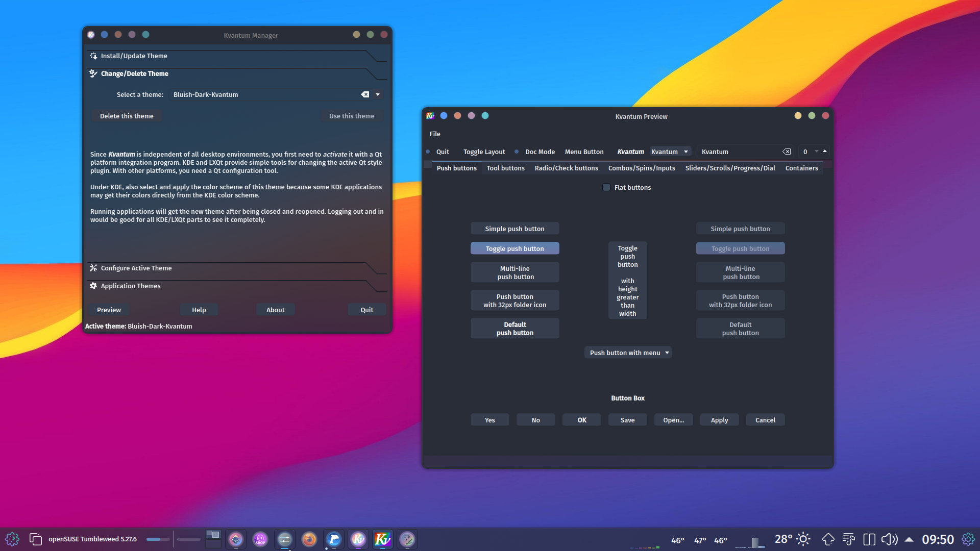This screenshot has height=551, width=980.
Task: Click the Use this theme button
Action: point(352,116)
